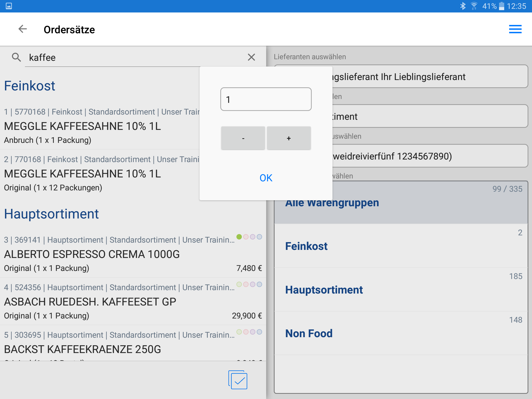The height and width of the screenshot is (399, 532).
Task: Click the Bluetooth status icon
Action: [463, 6]
